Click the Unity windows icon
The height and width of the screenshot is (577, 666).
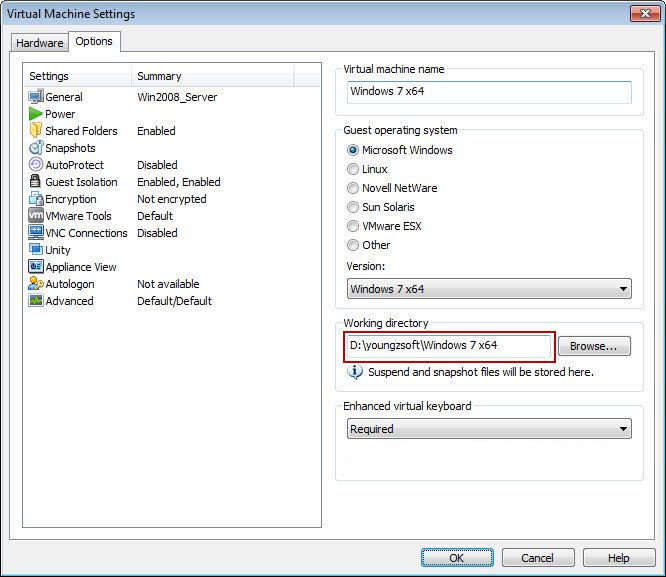pyautogui.click(x=36, y=249)
